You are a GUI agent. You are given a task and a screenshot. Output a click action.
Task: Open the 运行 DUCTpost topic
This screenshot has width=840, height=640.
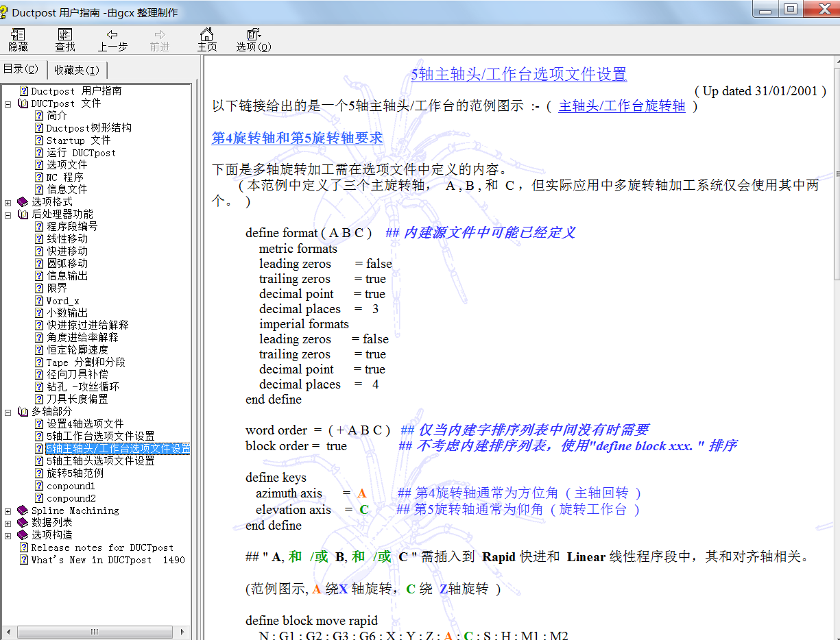[82, 153]
